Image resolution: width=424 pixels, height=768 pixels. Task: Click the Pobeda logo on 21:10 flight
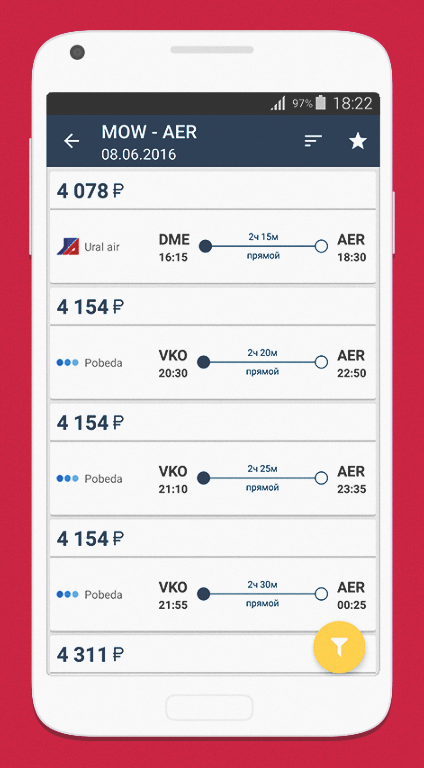68,478
